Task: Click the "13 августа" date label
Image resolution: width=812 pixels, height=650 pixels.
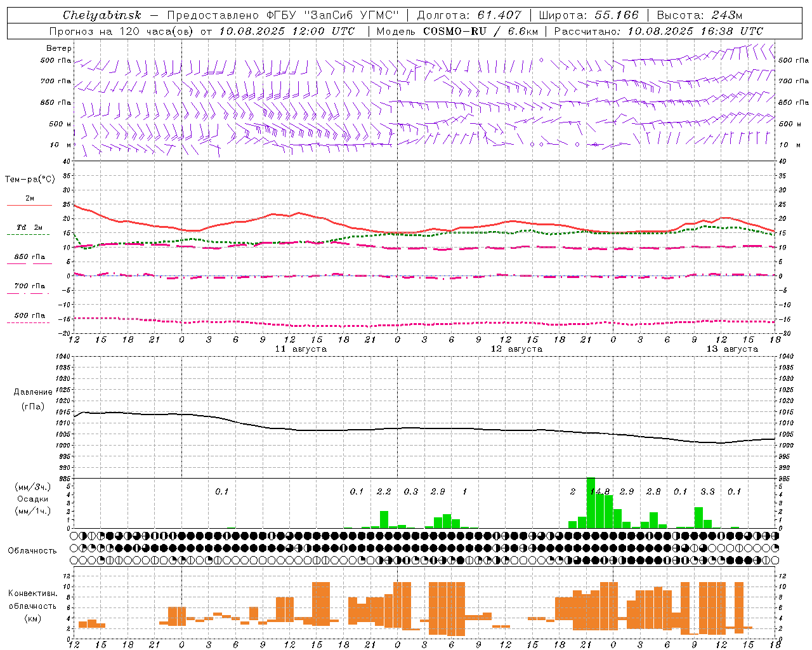Action: pyautogui.click(x=732, y=349)
